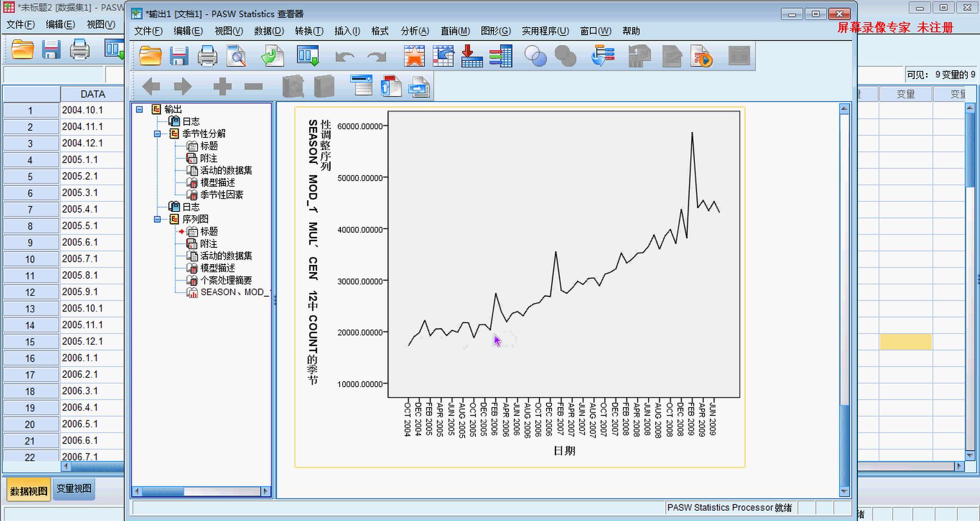
Task: Click the Data Editor vertical scrollbar down arrow
Action: [x=970, y=455]
